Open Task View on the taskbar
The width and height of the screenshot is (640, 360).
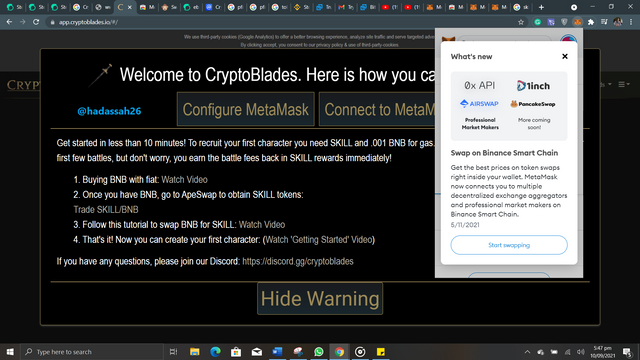(173, 351)
